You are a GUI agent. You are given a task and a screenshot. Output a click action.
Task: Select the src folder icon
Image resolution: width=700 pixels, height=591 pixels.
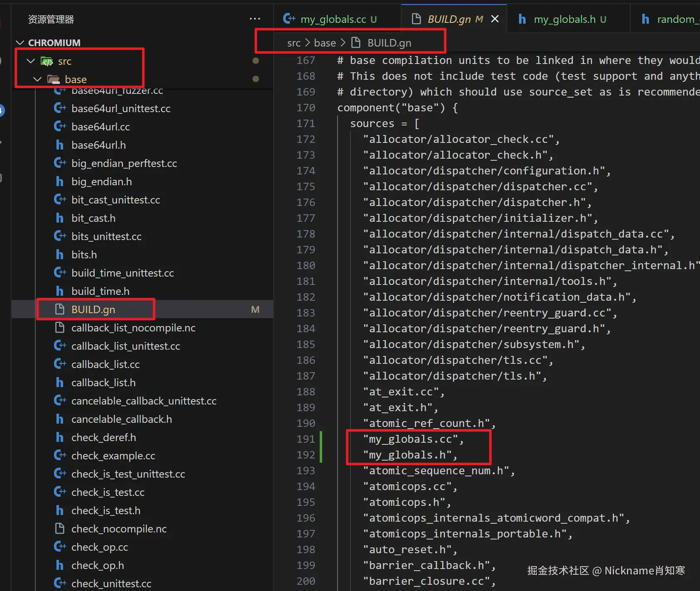(x=47, y=61)
